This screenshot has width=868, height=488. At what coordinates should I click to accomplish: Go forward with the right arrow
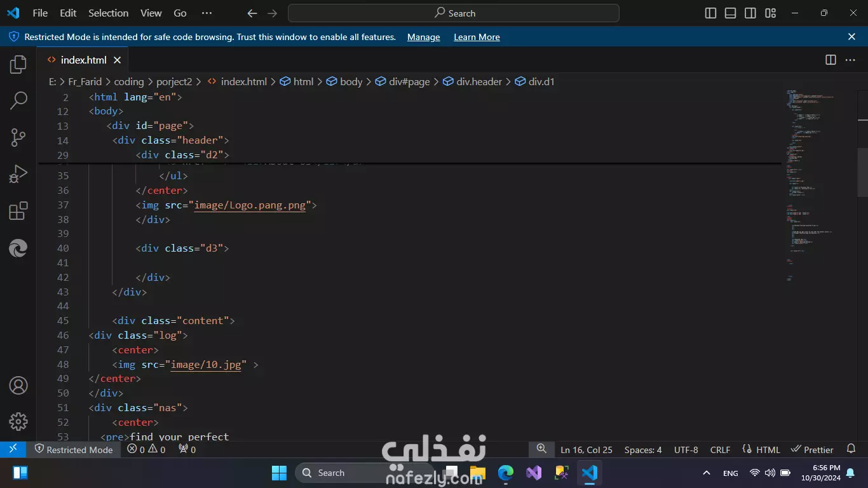click(272, 13)
